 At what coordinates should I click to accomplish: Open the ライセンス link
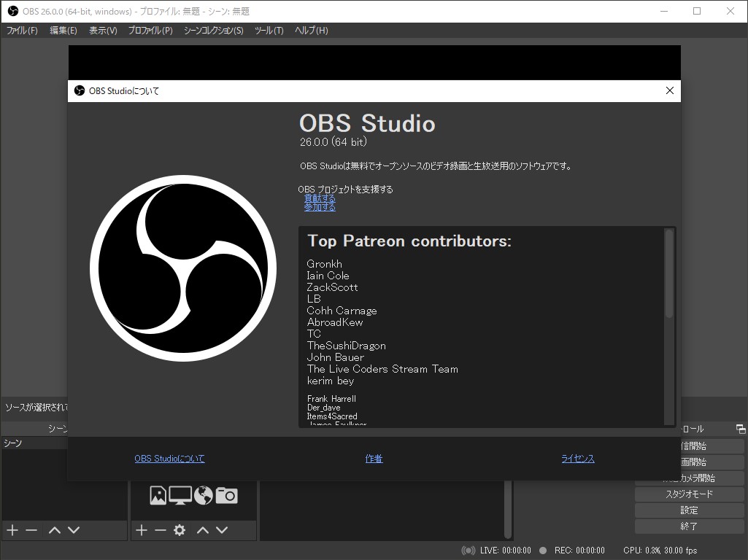(577, 459)
